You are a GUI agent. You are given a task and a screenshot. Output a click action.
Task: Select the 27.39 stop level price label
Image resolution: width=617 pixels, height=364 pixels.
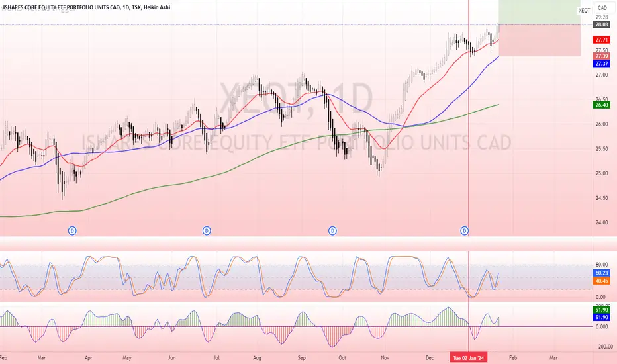(602, 56)
